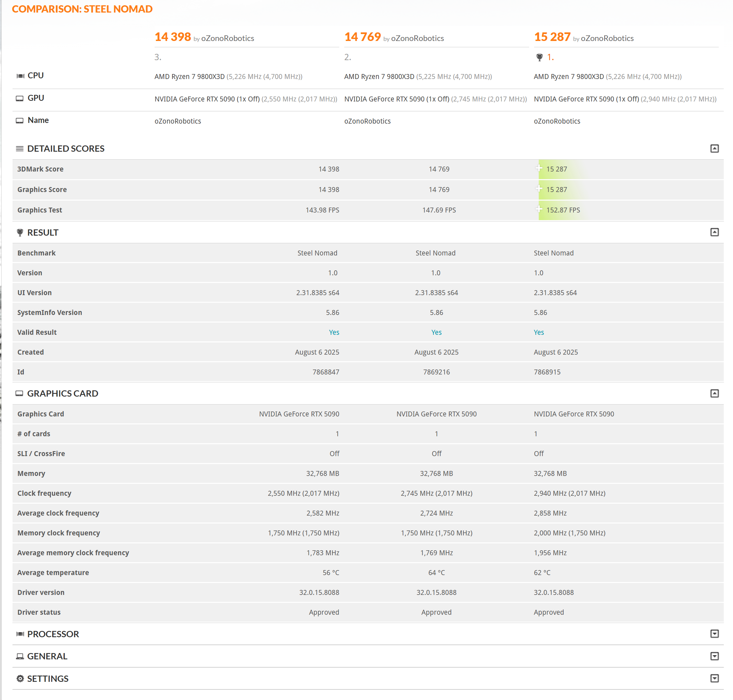Image resolution: width=733 pixels, height=700 pixels.
Task: Click the General laptop icon
Action: [x=20, y=656]
